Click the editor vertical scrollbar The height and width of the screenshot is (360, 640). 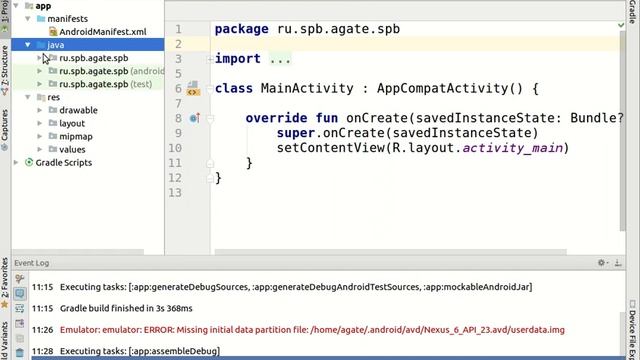click(622, 131)
